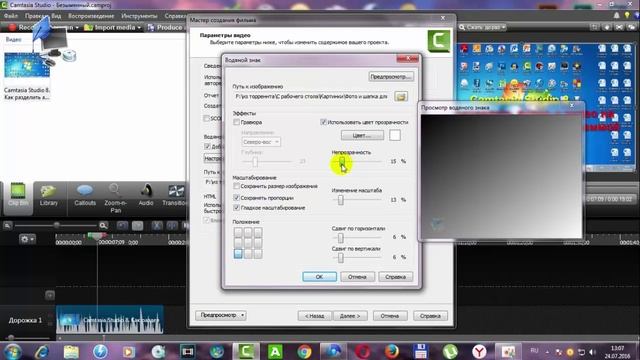The height and width of the screenshot is (360, 640).
Task: Open Google Chrome from taskbar
Action: [304, 351]
